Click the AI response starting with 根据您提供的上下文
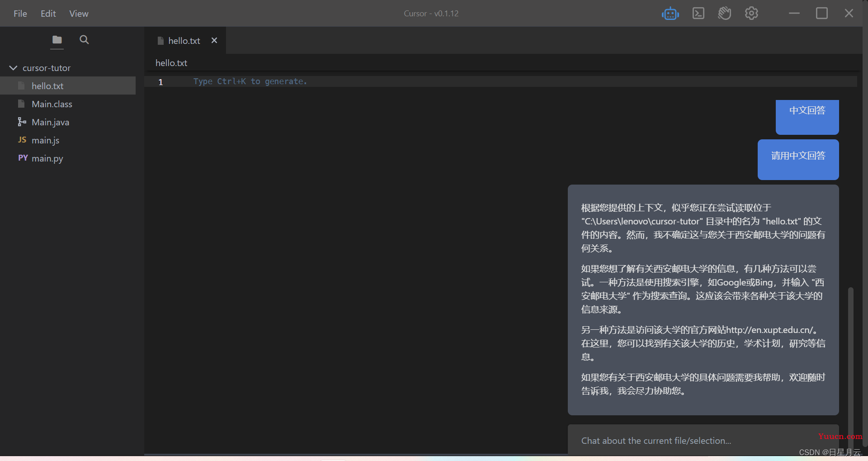The height and width of the screenshot is (461, 868). pyautogui.click(x=703, y=299)
